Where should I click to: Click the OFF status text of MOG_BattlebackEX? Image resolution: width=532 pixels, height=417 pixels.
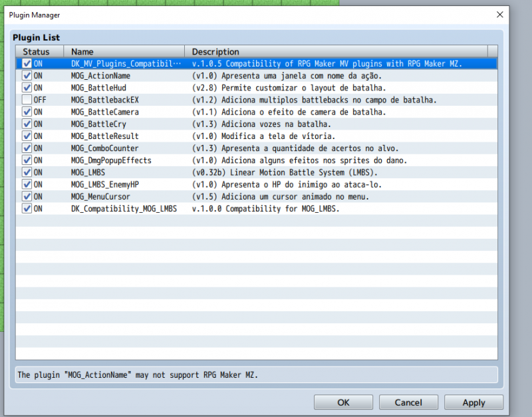pyautogui.click(x=40, y=100)
